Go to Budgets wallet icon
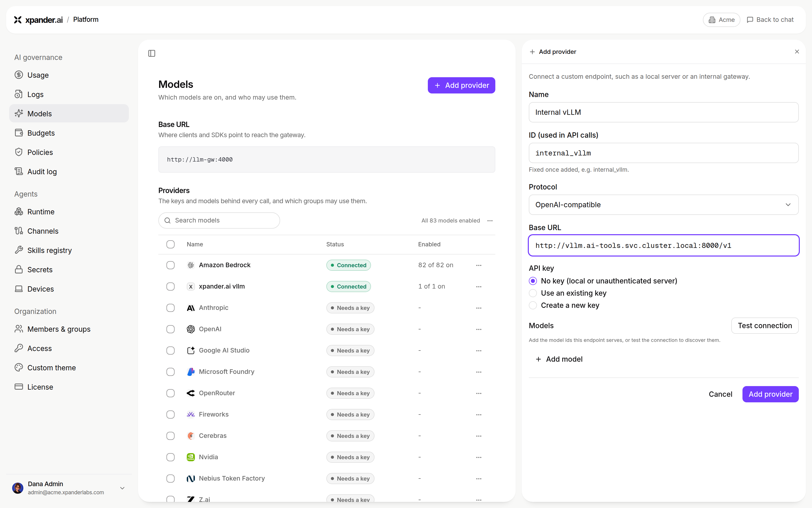This screenshot has height=508, width=812. click(19, 133)
